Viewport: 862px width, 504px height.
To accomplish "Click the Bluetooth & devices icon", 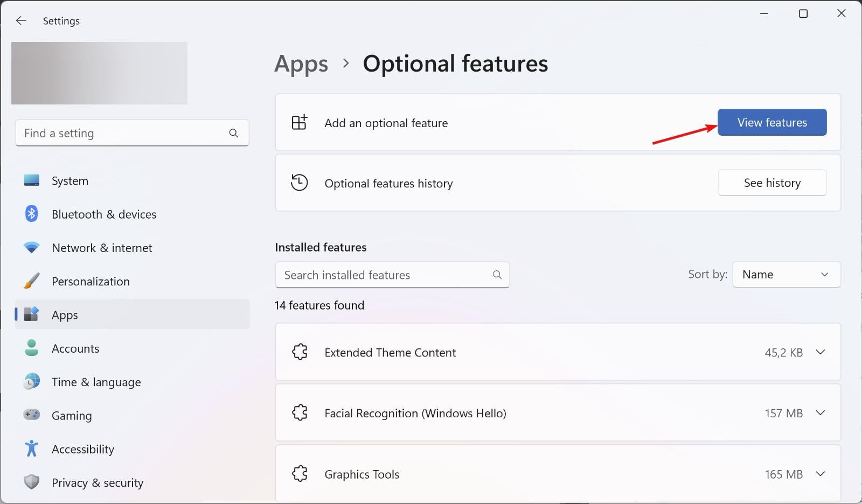I will [31, 214].
